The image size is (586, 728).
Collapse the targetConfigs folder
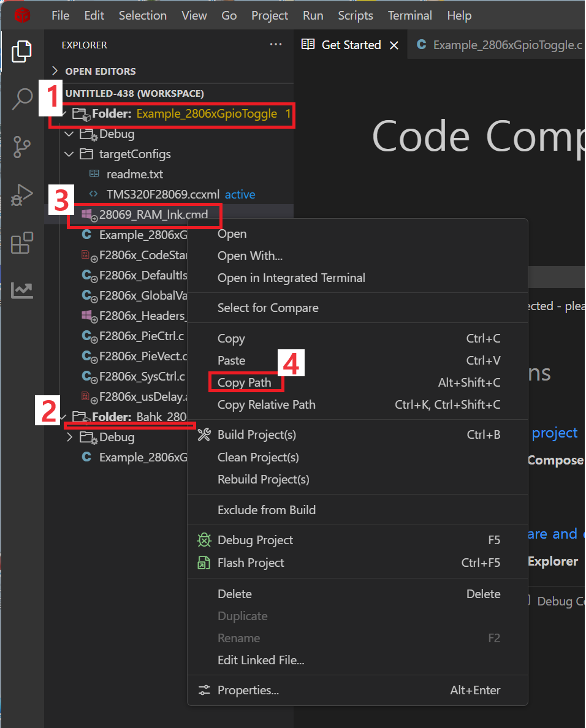(69, 154)
